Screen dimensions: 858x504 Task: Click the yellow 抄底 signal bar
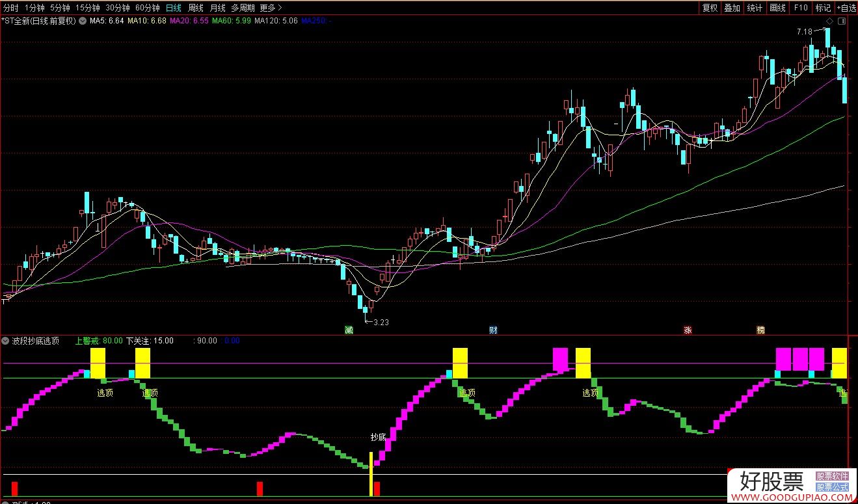tap(371, 475)
